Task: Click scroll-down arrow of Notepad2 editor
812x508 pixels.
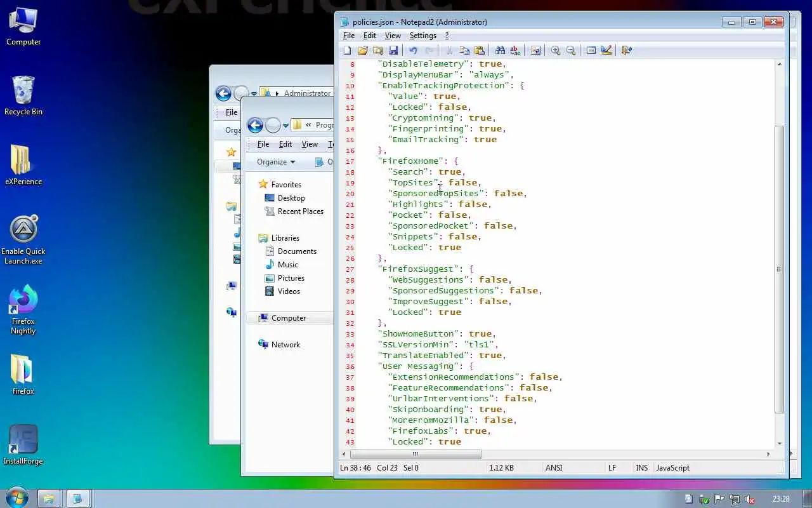Action: coord(780,444)
